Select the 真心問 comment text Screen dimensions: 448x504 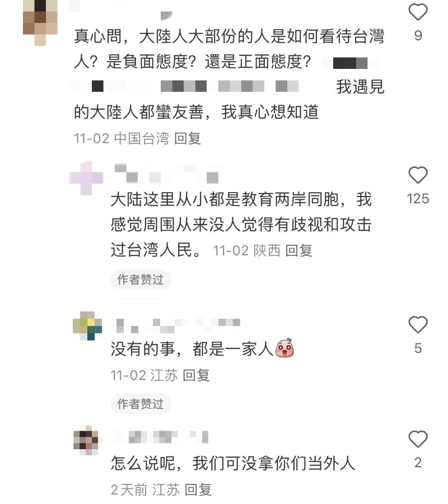tap(229, 74)
